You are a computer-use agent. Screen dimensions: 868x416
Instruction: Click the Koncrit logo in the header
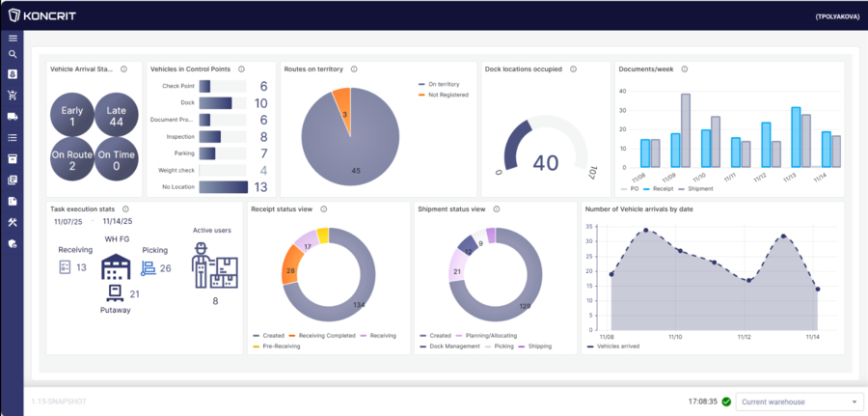point(42,15)
